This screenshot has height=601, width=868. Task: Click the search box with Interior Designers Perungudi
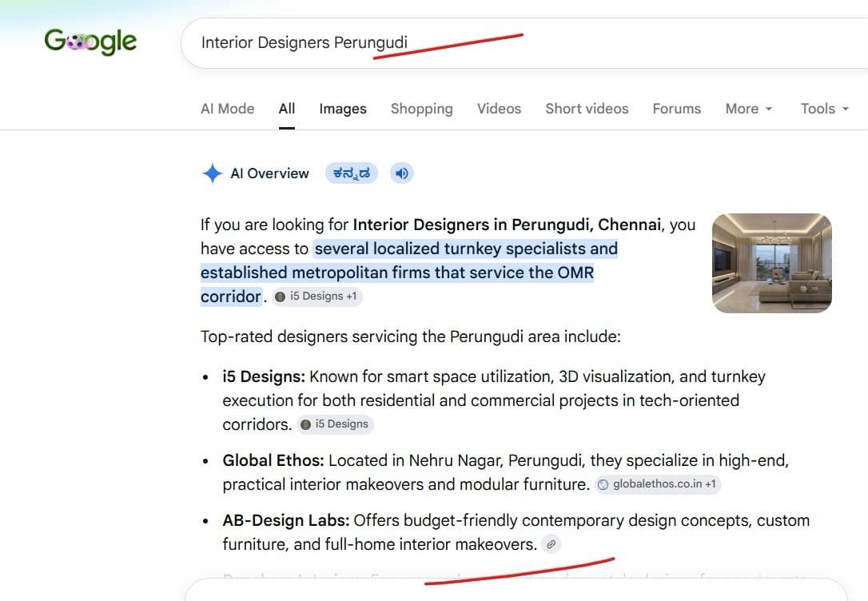coord(524,43)
